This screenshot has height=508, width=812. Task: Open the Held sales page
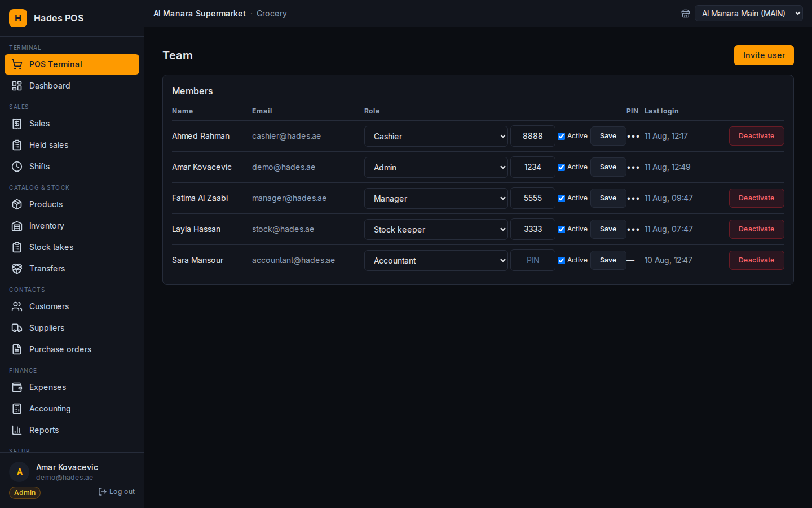coord(72,145)
